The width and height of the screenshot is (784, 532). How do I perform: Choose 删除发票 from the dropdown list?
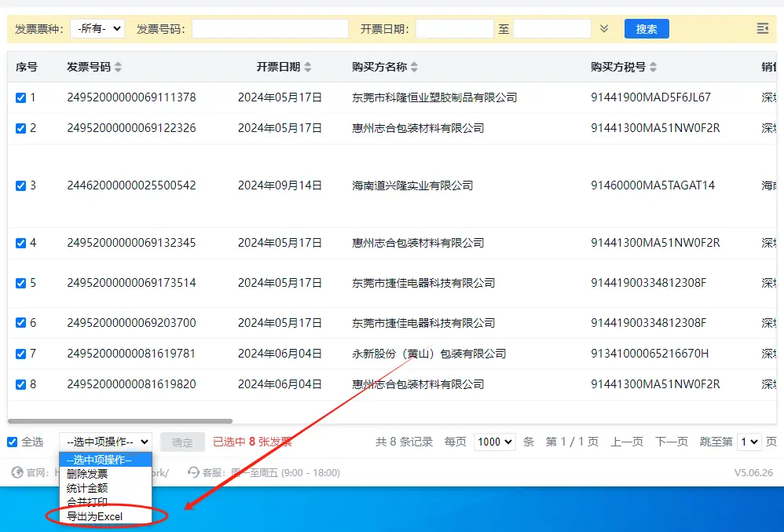pos(105,474)
